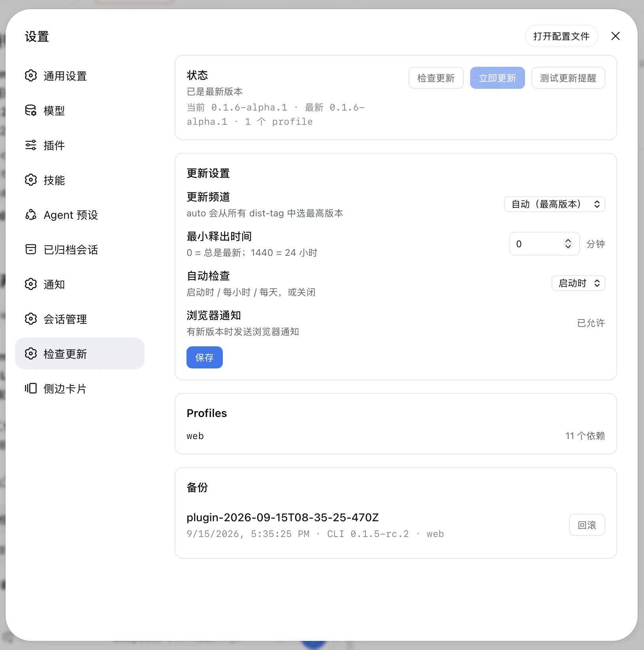Image resolution: width=644 pixels, height=650 pixels.
Task: Click the archive icon beside 已归档会话
Action: click(31, 249)
